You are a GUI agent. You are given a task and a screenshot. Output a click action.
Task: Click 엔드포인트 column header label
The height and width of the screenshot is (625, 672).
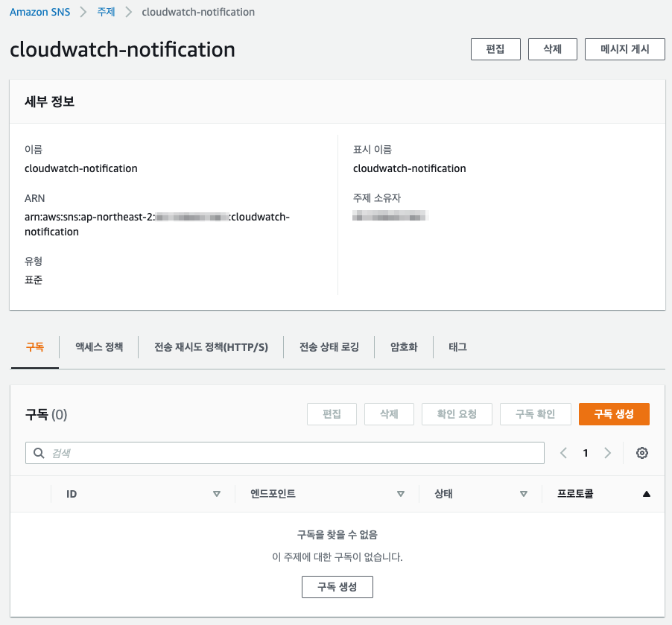(273, 494)
